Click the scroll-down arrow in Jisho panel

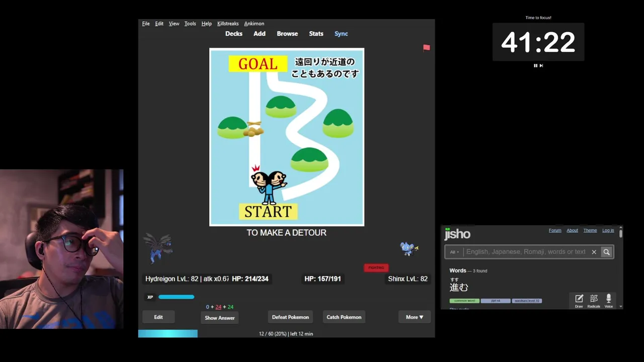coord(621,306)
